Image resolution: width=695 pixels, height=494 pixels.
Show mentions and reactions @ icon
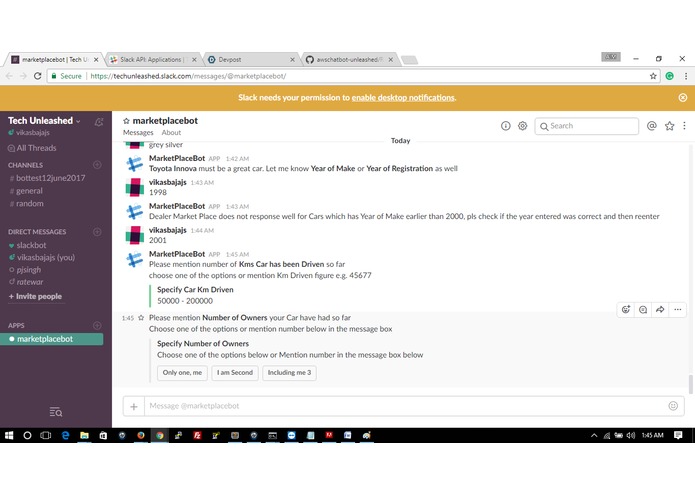point(651,126)
